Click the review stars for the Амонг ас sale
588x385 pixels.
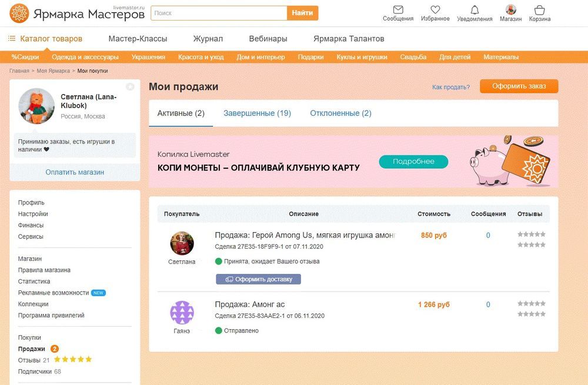tap(531, 304)
